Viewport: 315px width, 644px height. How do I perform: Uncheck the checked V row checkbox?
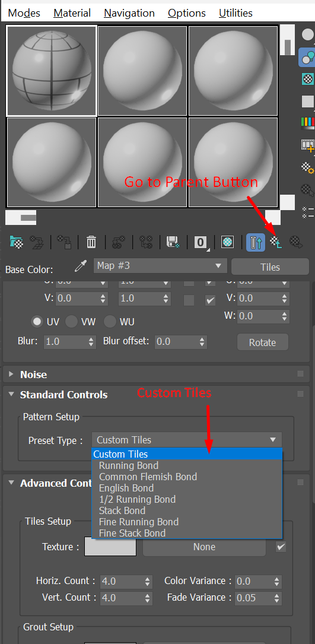(210, 300)
